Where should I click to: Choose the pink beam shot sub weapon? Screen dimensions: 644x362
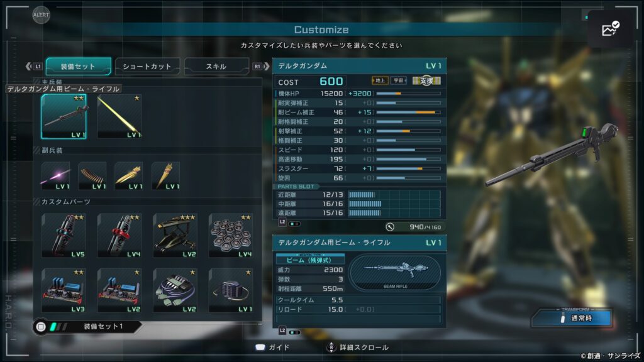point(56,176)
